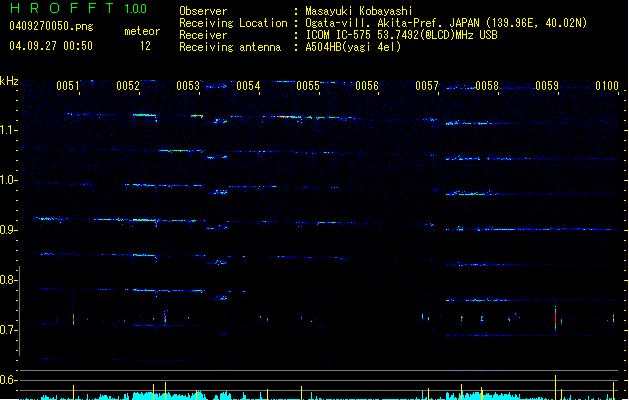Viewport: 629px width, 400px height.
Task: Click the 0058 time marker
Action: coord(487,86)
